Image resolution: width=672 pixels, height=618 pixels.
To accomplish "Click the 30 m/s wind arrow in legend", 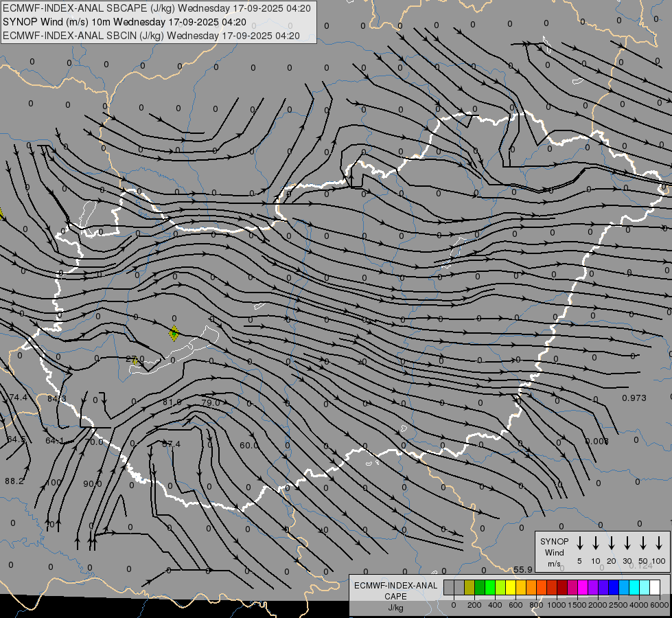I will click(x=627, y=543).
